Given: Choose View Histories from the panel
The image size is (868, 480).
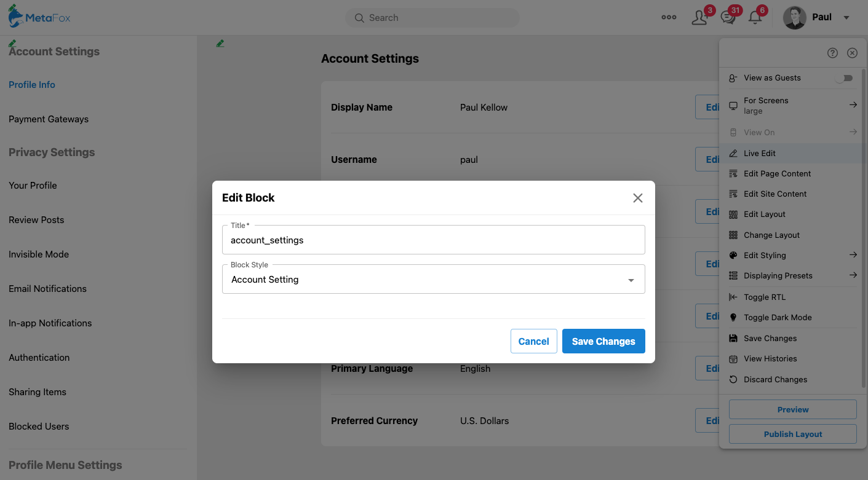Looking at the screenshot, I should click(770, 359).
